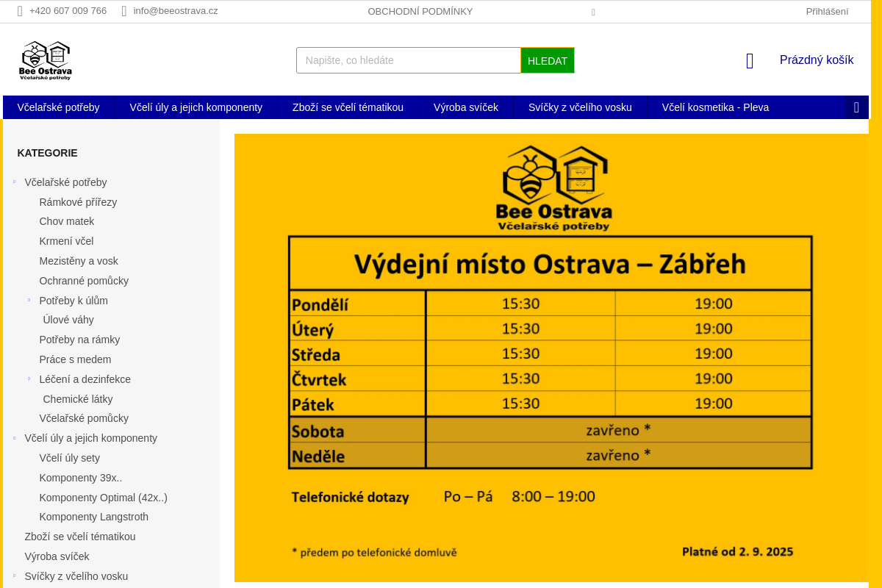Open the shopping cart icon
882x588 pixels.
(x=749, y=60)
